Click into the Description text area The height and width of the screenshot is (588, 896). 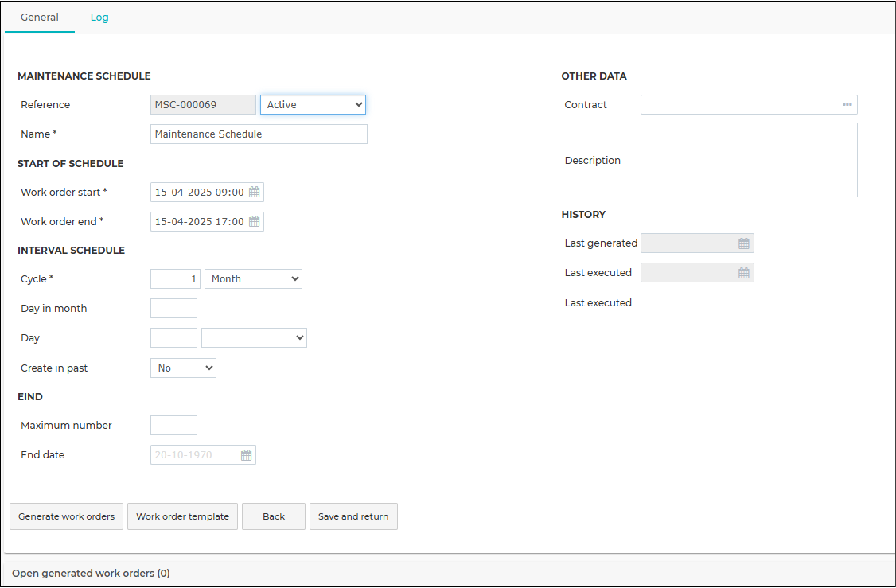749,160
